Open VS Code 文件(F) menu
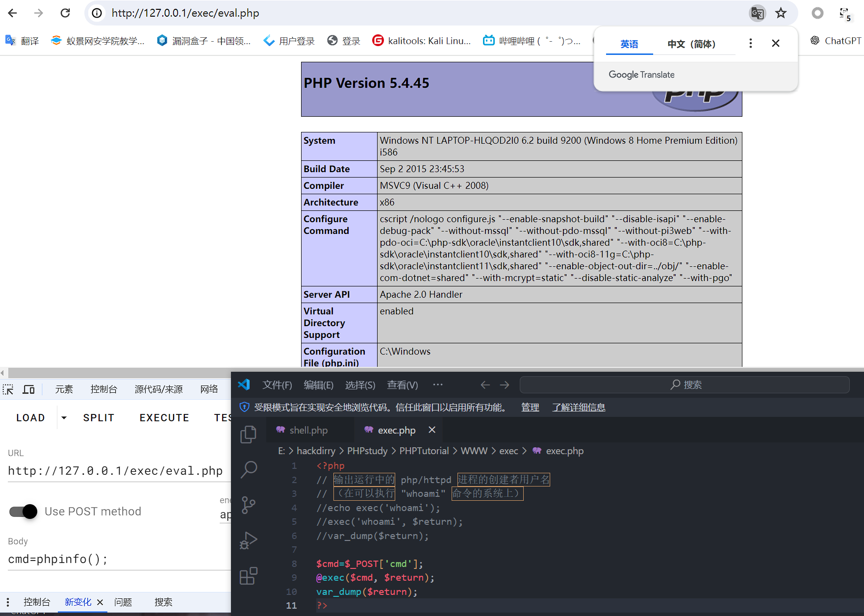 [x=277, y=385]
